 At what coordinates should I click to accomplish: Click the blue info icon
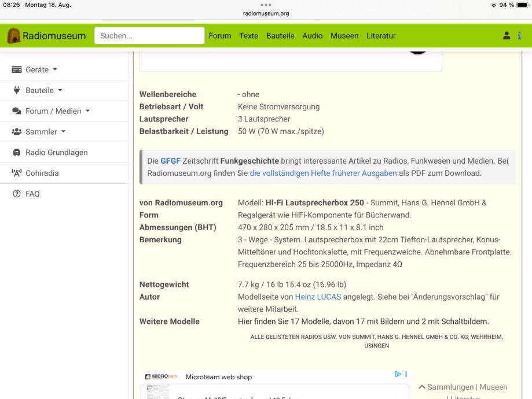519,36
